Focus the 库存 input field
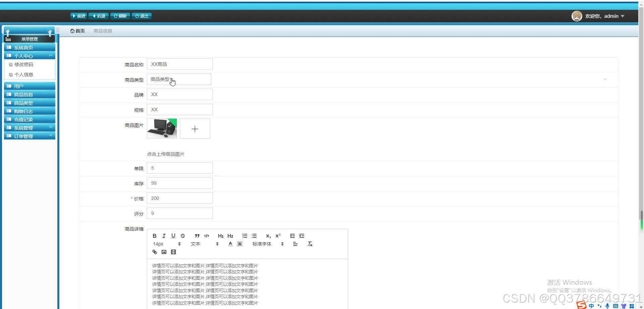Image resolution: width=644 pixels, height=309 pixels. tap(179, 183)
